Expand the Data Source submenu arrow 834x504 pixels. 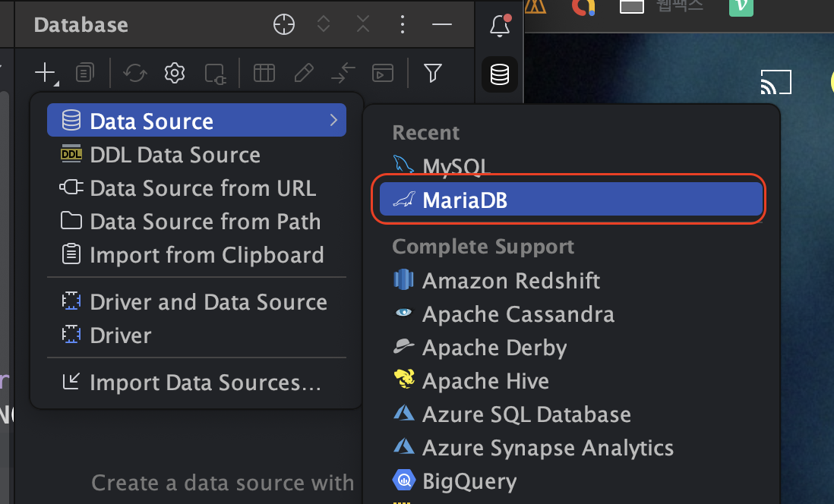click(x=333, y=120)
